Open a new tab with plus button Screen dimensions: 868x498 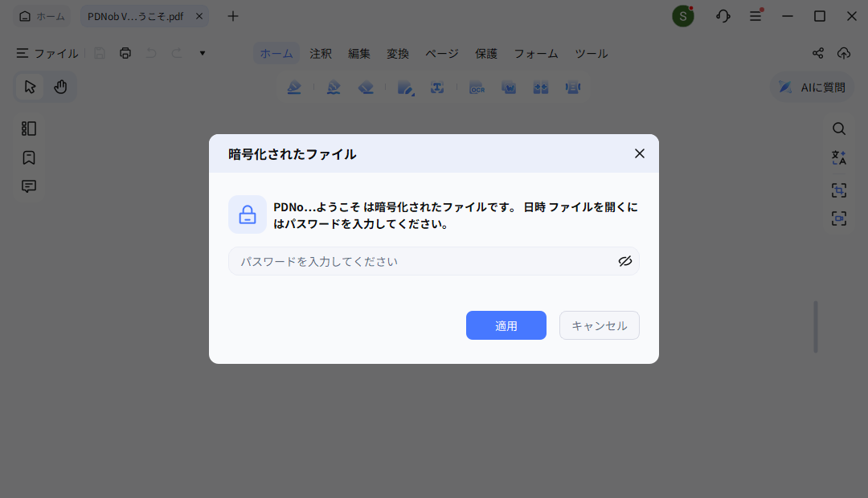coord(233,16)
